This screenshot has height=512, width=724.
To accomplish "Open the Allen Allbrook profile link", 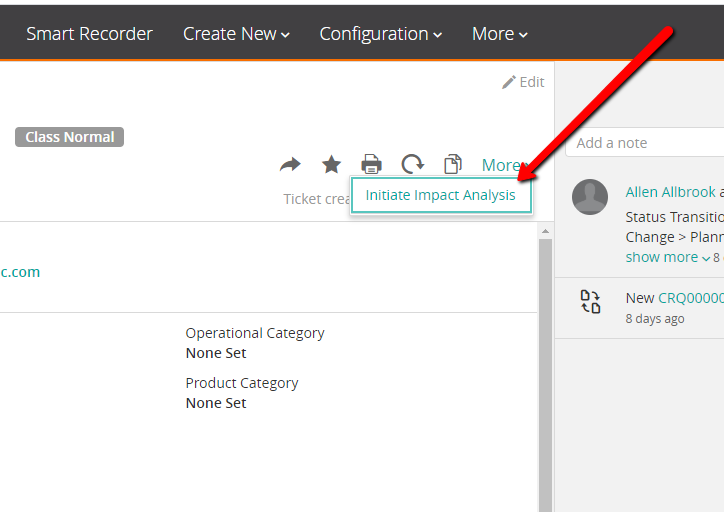I will coord(670,192).
